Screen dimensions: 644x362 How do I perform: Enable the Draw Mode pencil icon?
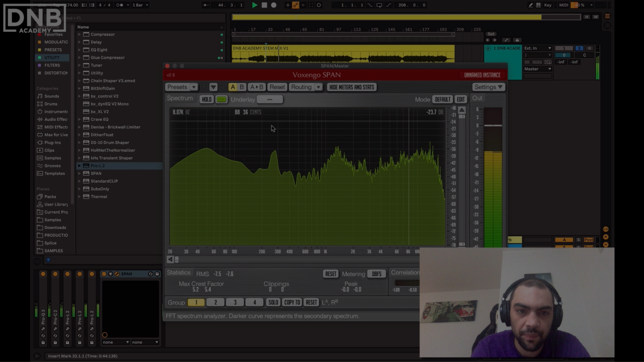[530, 5]
